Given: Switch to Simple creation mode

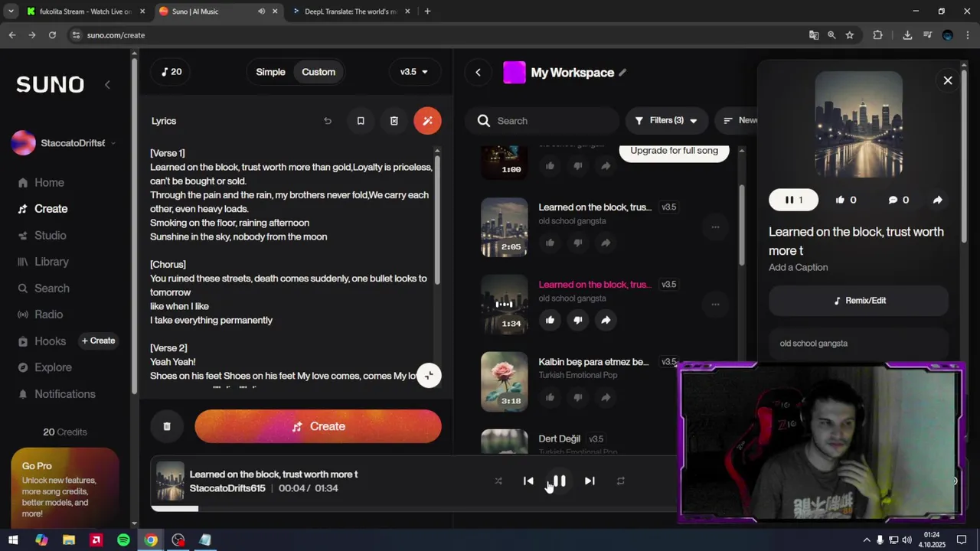Looking at the screenshot, I should pyautogui.click(x=270, y=72).
